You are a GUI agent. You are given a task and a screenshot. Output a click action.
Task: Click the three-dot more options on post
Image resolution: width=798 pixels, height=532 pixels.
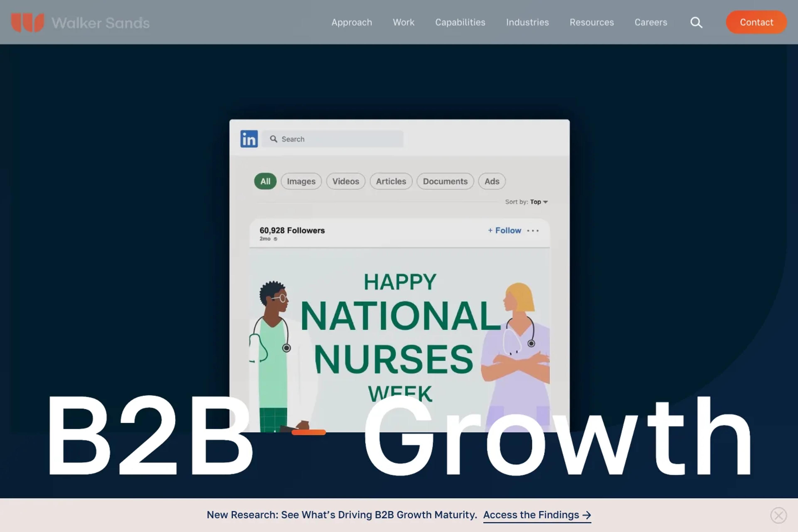coord(533,231)
